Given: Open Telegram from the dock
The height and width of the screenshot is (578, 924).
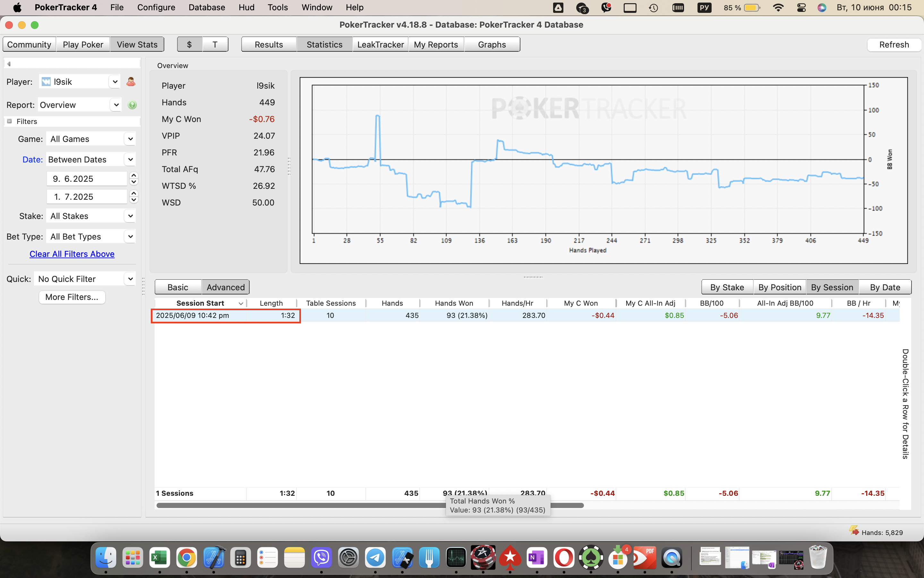Looking at the screenshot, I should 375,558.
